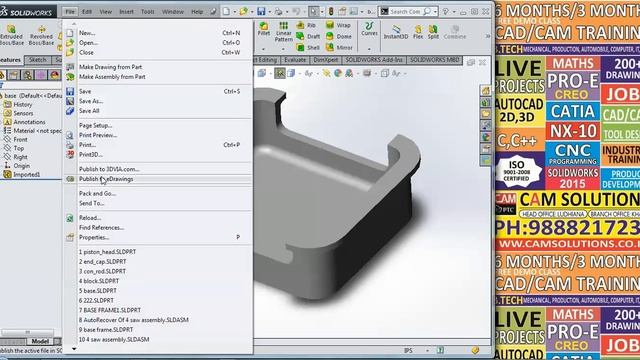Choose Close from the File menu
The width and height of the screenshot is (640, 360).
tap(158, 53)
